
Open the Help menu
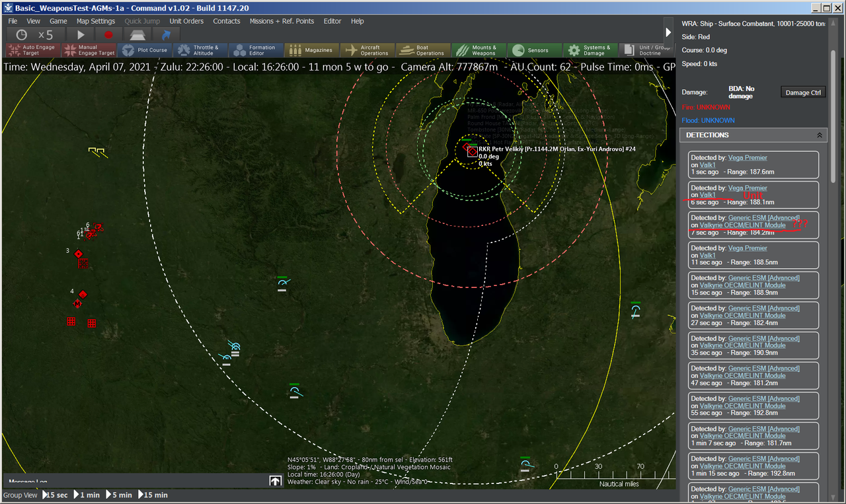(358, 21)
